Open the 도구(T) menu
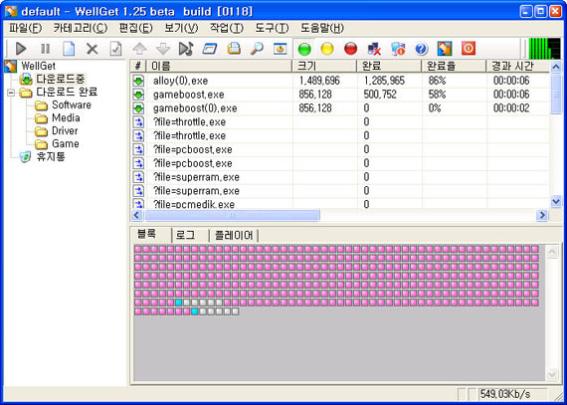 272,28
